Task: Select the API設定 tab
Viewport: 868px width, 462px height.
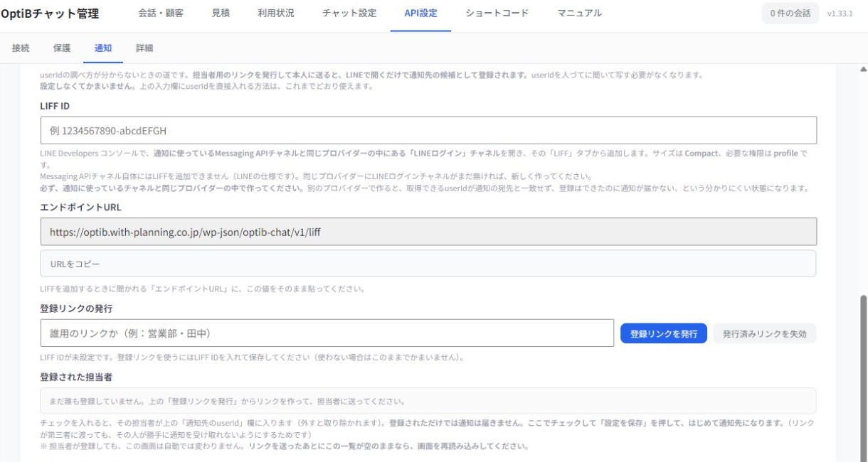Action: pos(420,14)
